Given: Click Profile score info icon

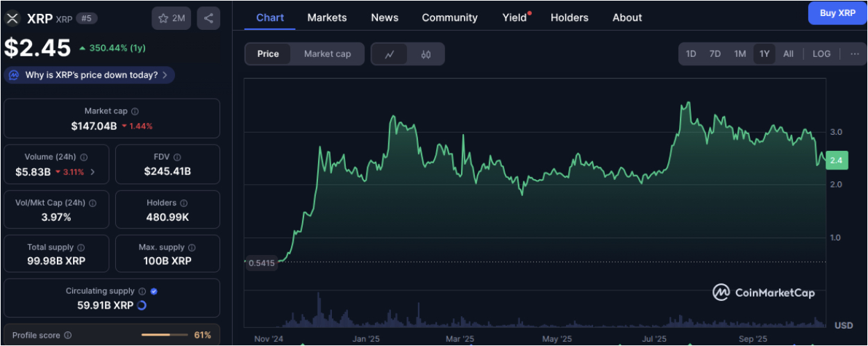Looking at the screenshot, I should click(x=67, y=336).
